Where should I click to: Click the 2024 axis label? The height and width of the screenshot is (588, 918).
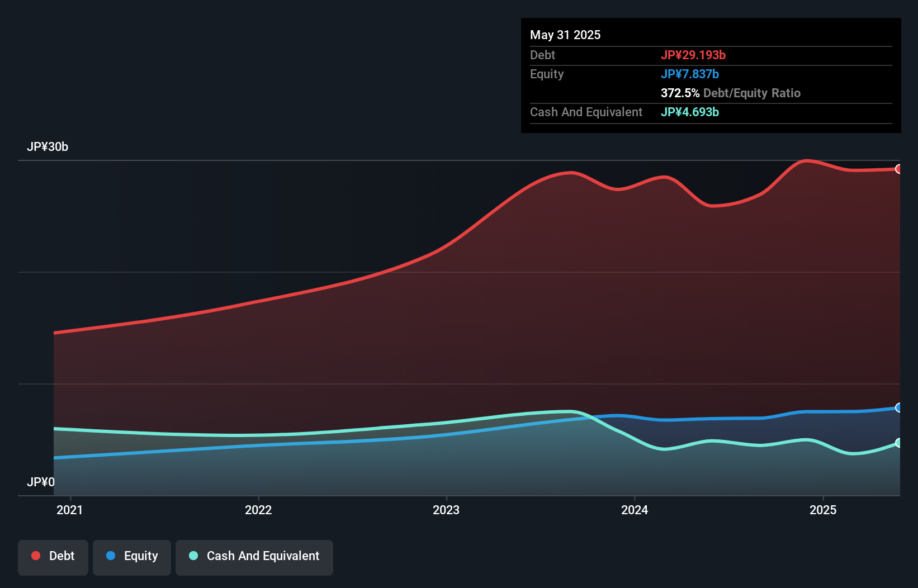[x=635, y=510]
